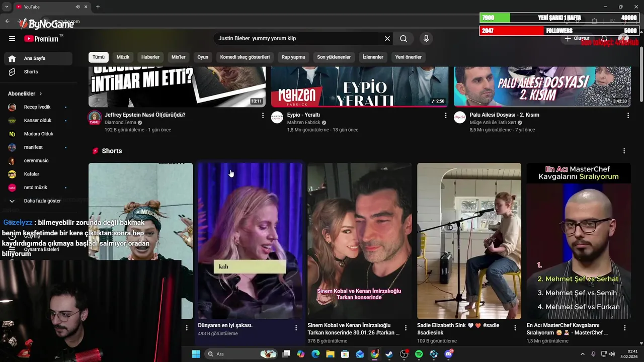Select Komedi skeç gösterileri chip
This screenshot has height=362, width=644.
click(x=245, y=57)
